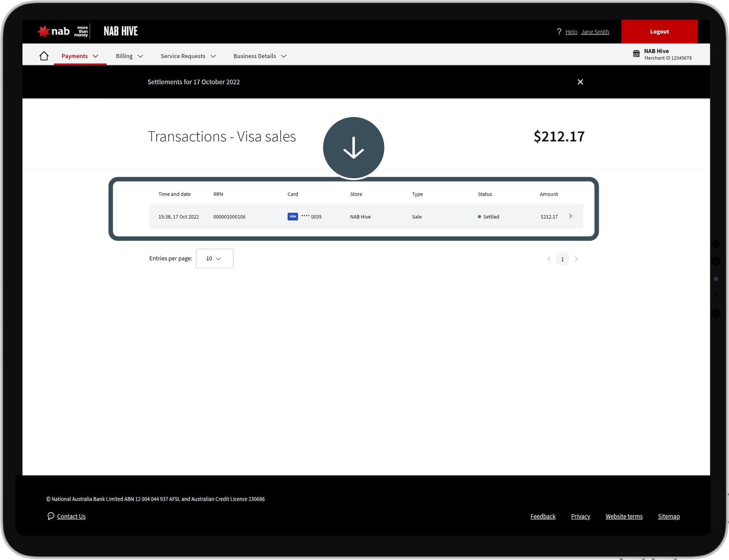Click the NAB star logo
The image size is (729, 560).
(44, 31)
